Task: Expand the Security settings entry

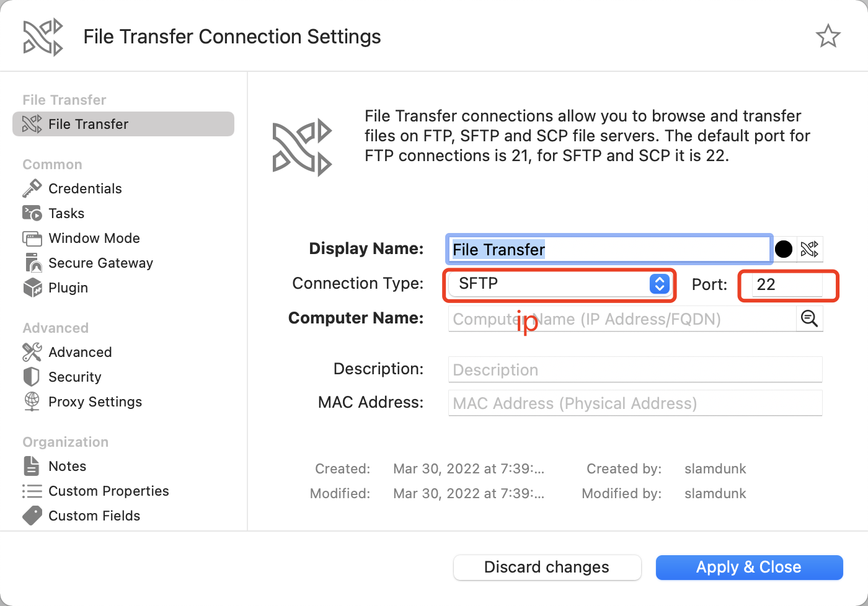Action: point(74,377)
